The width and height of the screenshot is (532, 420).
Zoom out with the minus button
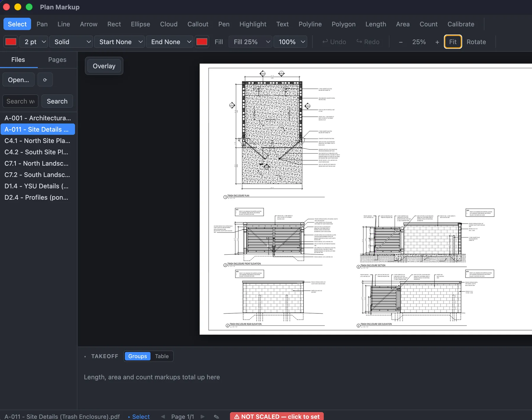click(x=401, y=42)
